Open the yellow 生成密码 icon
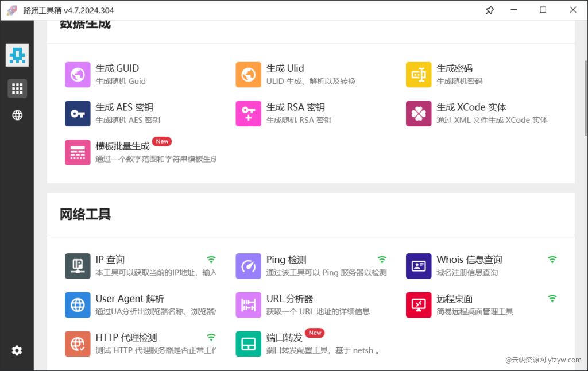The width and height of the screenshot is (588, 371). tap(419, 75)
